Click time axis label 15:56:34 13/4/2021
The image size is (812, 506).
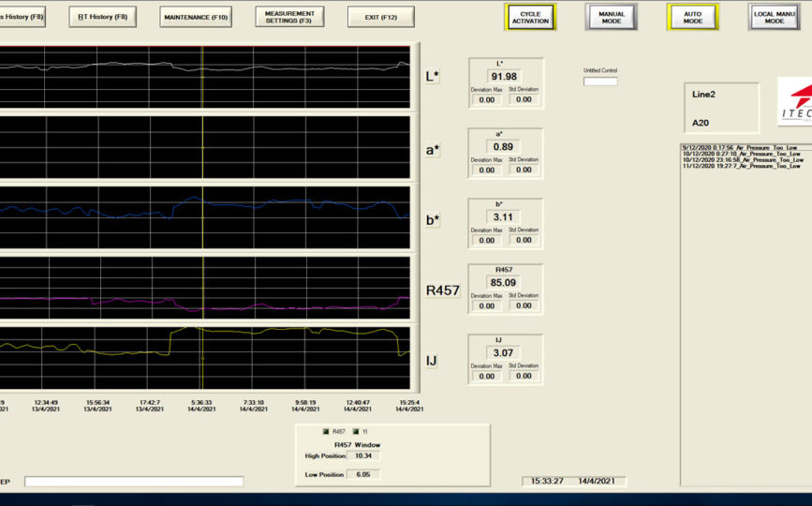98,406
